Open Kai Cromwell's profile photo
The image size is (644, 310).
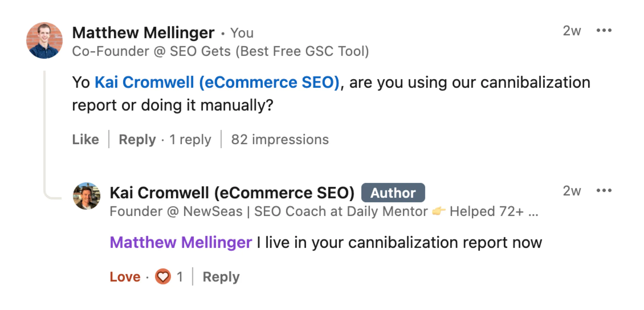point(87,196)
